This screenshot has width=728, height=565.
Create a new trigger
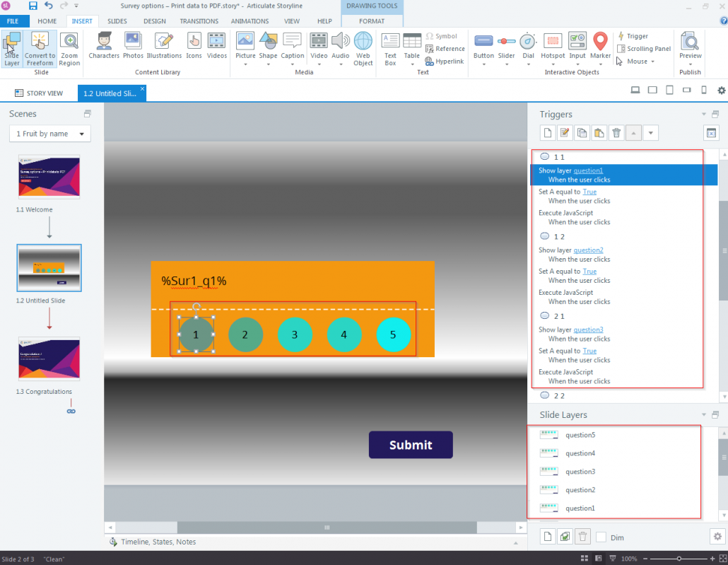click(x=547, y=132)
